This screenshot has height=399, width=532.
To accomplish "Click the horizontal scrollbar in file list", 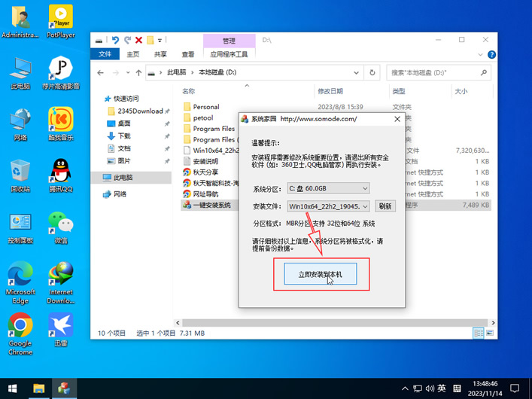I will click(x=335, y=322).
